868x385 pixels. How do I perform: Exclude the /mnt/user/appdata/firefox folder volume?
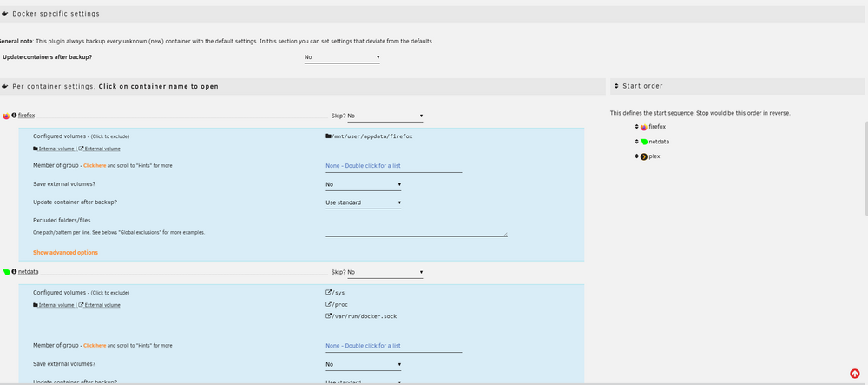coord(369,136)
